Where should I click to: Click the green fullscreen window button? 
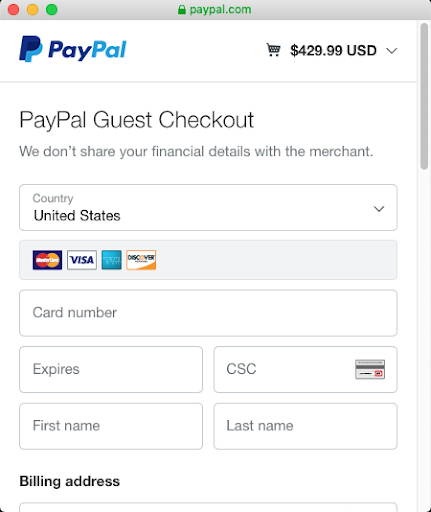52,9
